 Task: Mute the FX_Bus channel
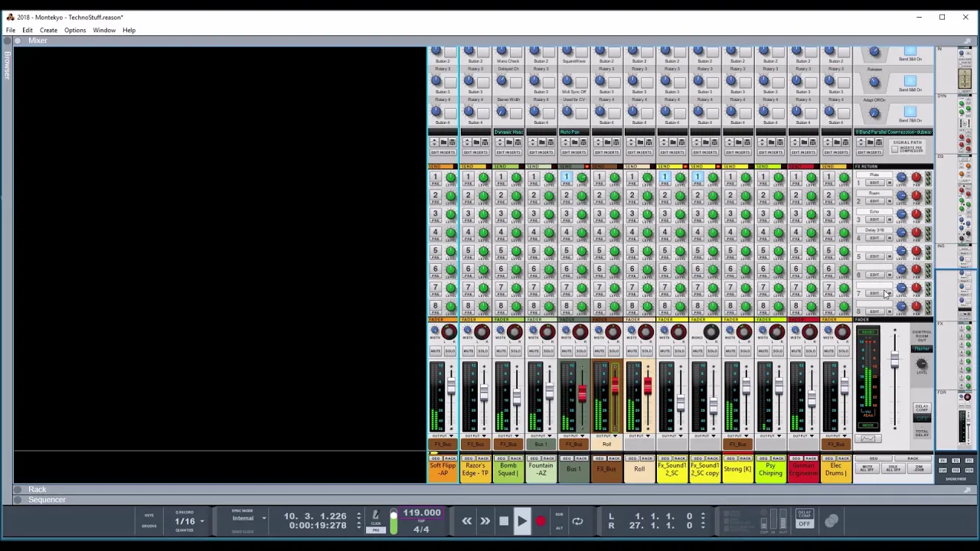tap(599, 351)
